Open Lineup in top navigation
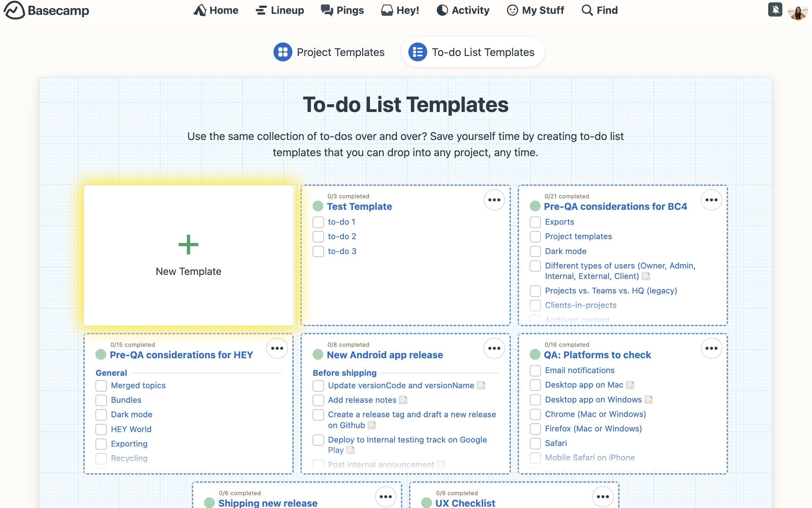812x508 pixels. pyautogui.click(x=280, y=10)
